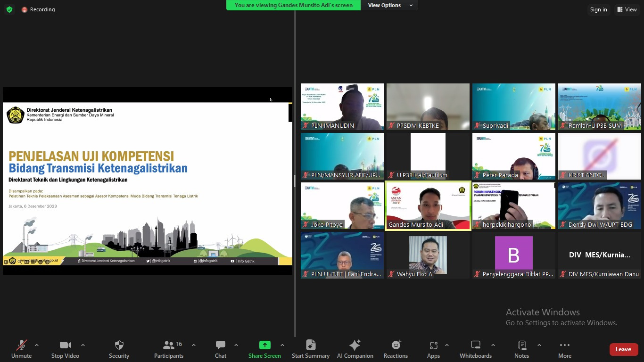Select the Peter Parada video tile
Screen dimensions: 644x362
pyautogui.click(x=514, y=156)
